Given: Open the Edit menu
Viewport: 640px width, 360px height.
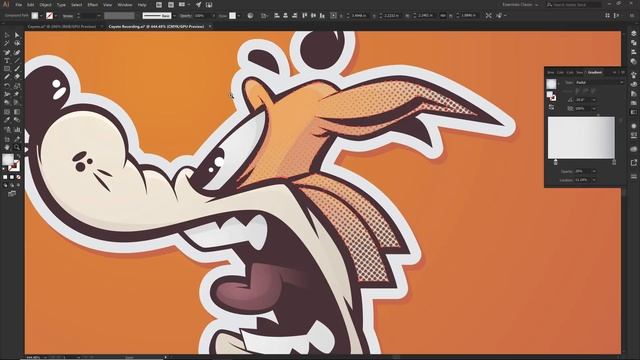Looking at the screenshot, I should [x=31, y=5].
